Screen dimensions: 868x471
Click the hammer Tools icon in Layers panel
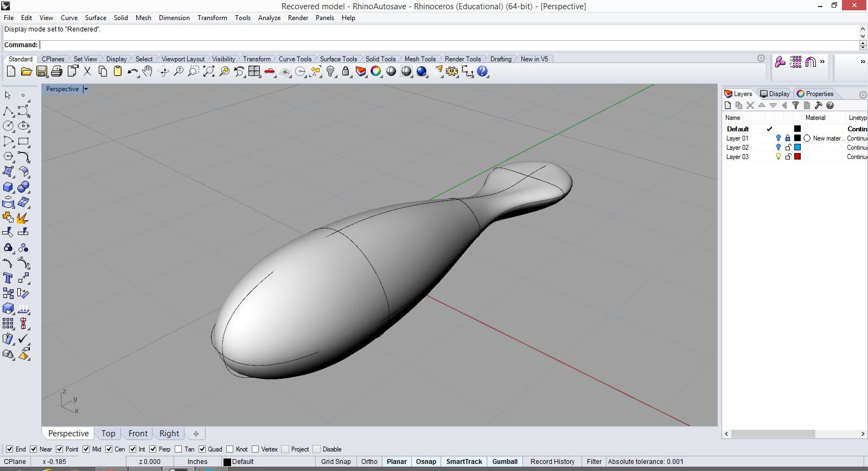819,105
